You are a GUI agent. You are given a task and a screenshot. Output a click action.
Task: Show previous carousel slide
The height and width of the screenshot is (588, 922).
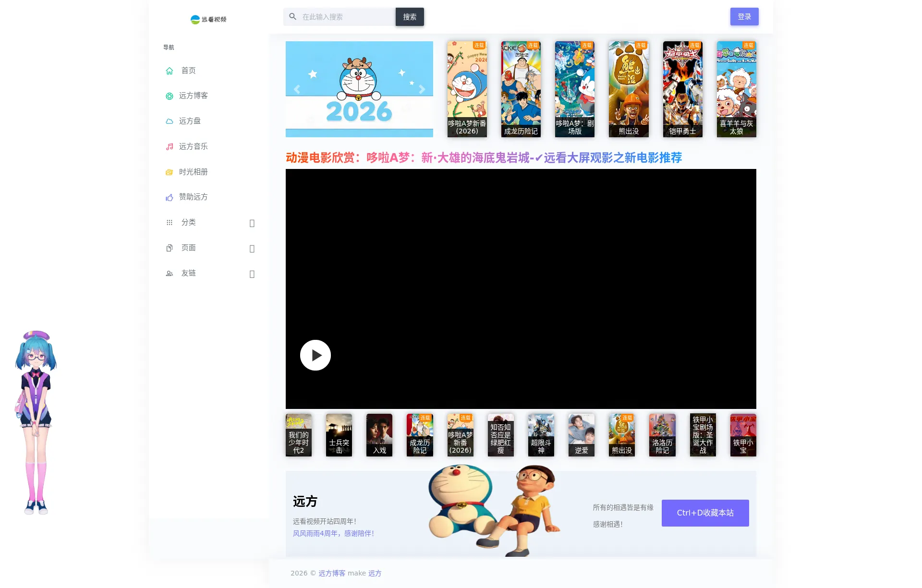[297, 89]
